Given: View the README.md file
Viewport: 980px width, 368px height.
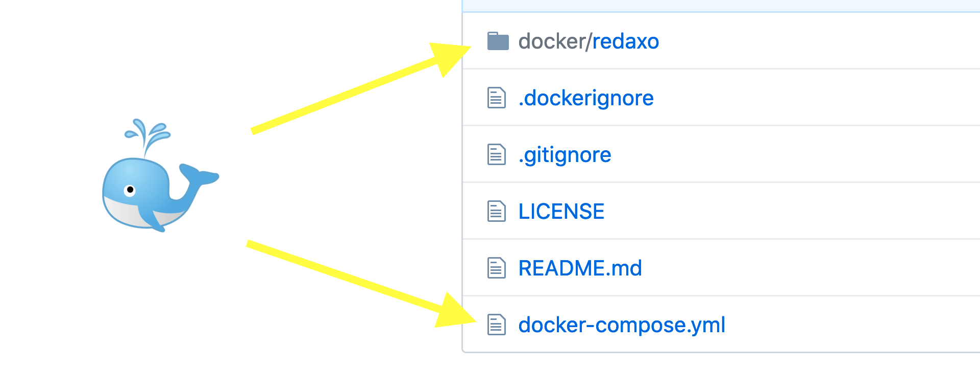Looking at the screenshot, I should pos(580,268).
